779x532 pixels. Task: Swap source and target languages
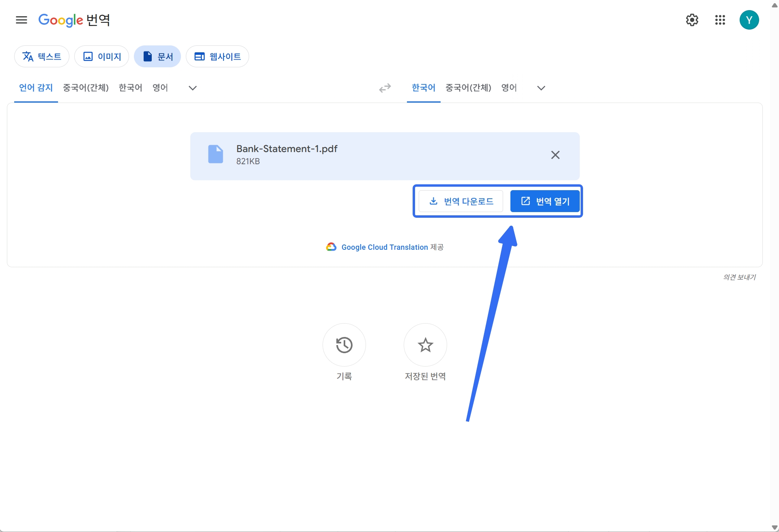pyautogui.click(x=385, y=88)
